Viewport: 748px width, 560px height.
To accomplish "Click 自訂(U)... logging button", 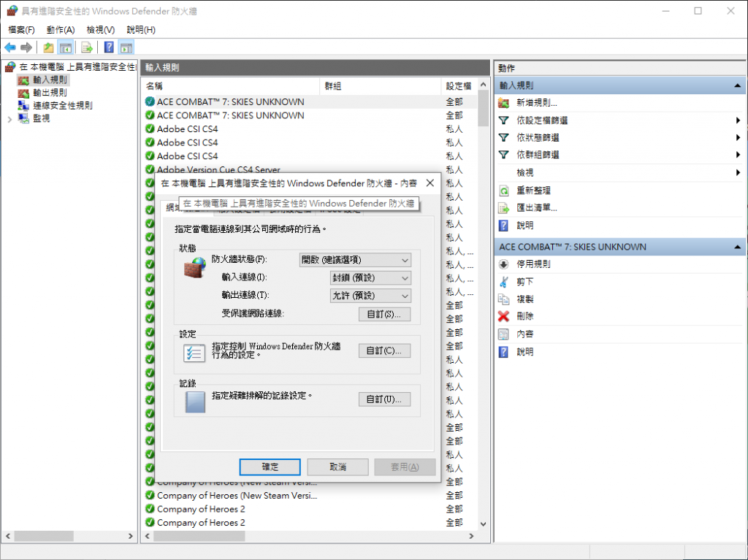I will click(x=384, y=399).
